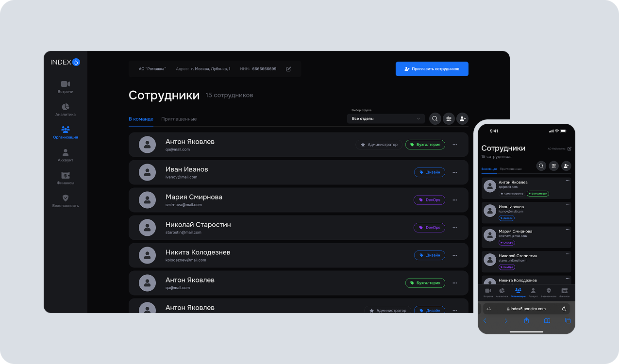Open Безопасность in the desktop sidebar
The width and height of the screenshot is (619, 364).
(66, 201)
